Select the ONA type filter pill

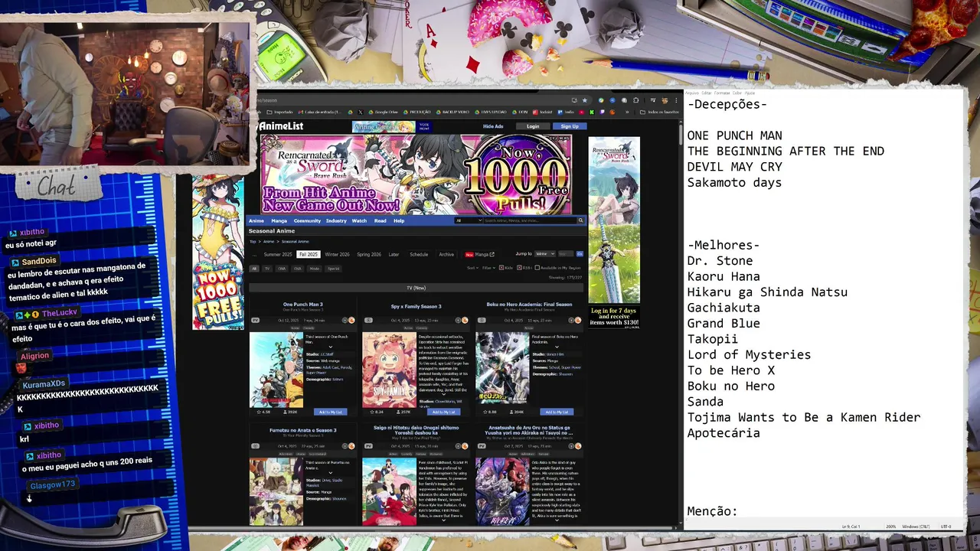point(282,269)
